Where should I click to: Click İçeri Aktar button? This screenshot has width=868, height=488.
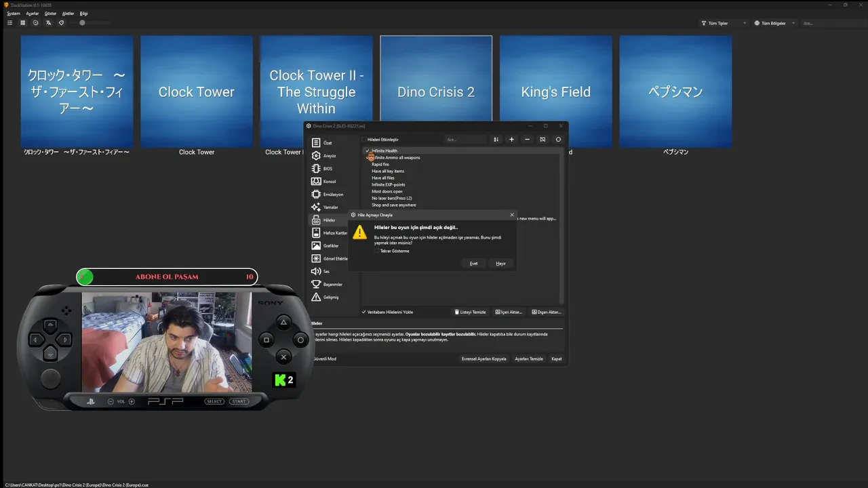509,312
